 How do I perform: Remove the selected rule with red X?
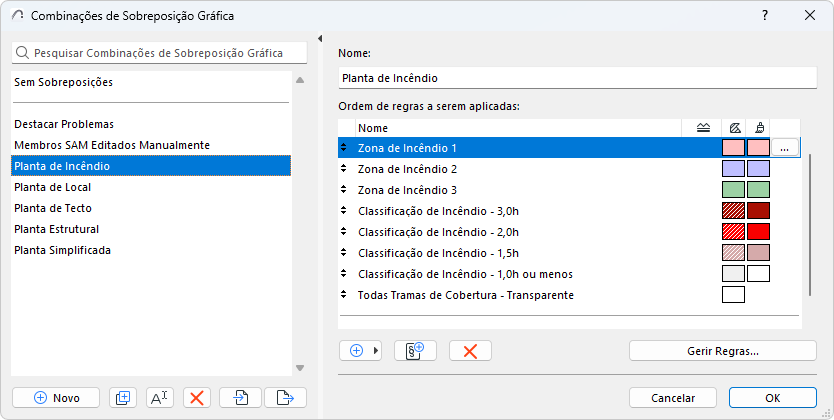tap(470, 351)
